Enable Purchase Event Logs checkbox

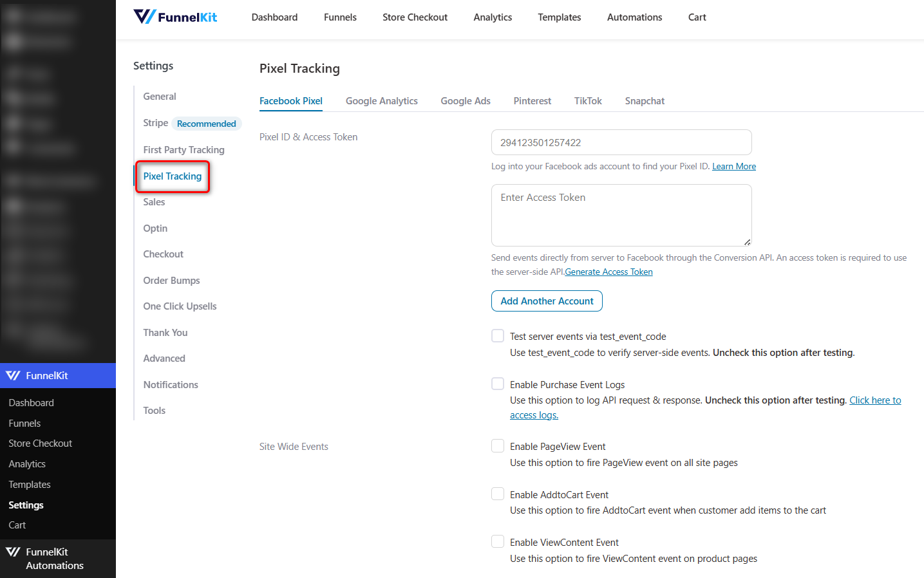pyautogui.click(x=498, y=384)
